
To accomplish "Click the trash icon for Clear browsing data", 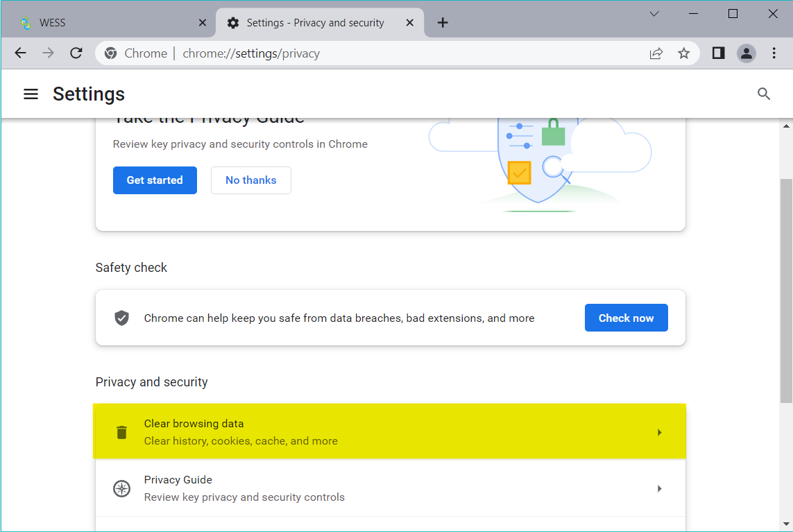I will (x=121, y=432).
